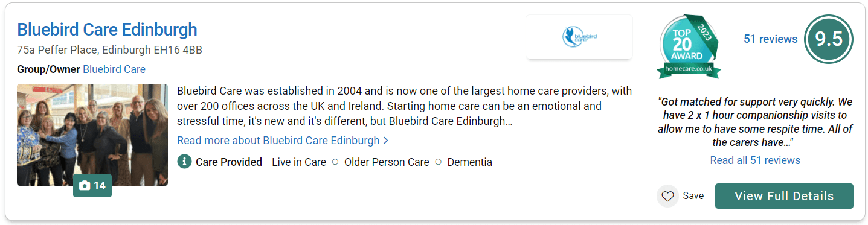Screen dimensions: 868x225
Task: Click the 9.5 rating score circle
Action: [x=829, y=39]
